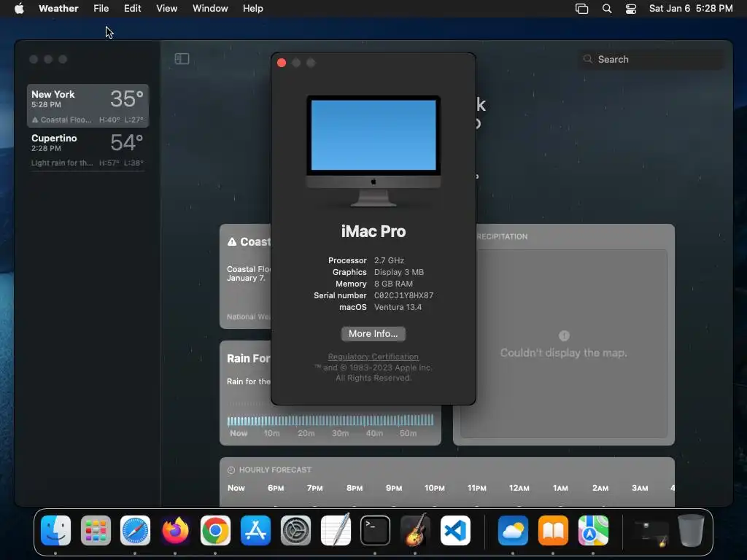747x560 pixels.
Task: Click the Display 3 MB graphics value
Action: pos(399,272)
